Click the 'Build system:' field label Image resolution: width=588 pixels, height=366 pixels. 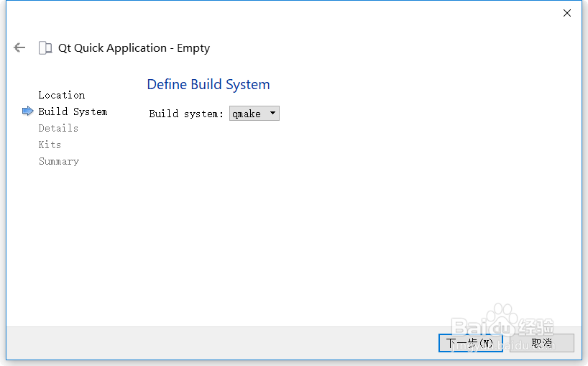pos(186,114)
